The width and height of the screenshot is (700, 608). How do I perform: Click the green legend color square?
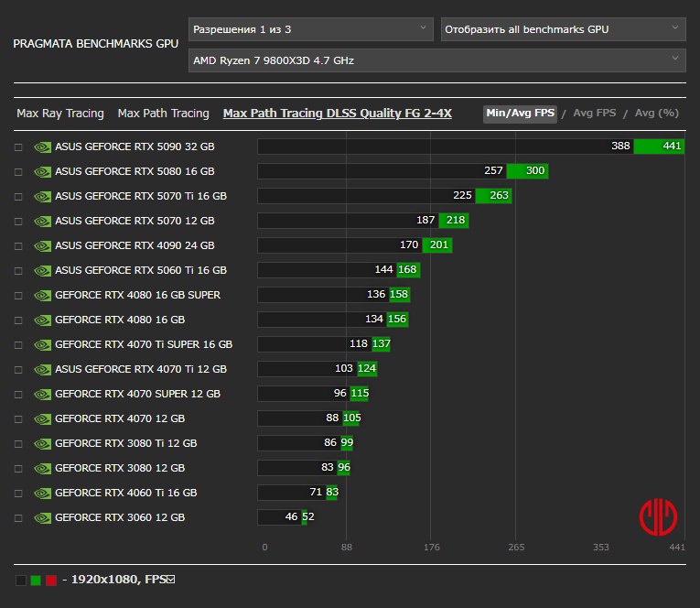(x=36, y=581)
